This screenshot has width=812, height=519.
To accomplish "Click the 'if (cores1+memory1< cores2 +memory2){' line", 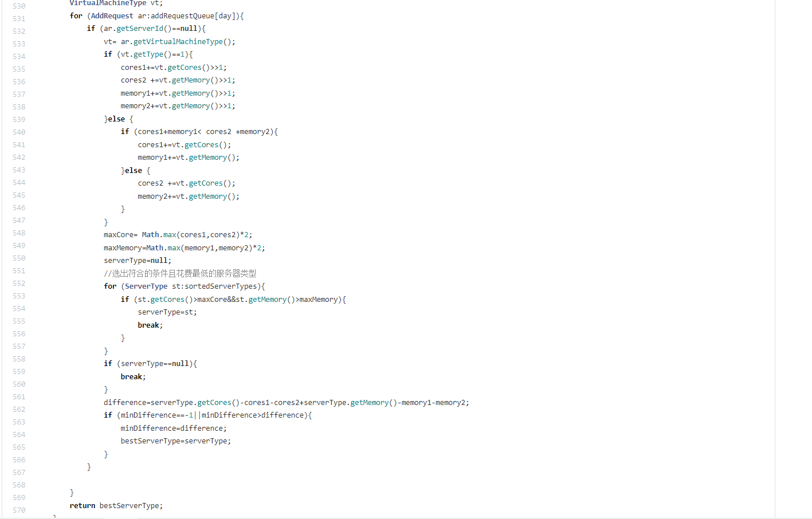I will (199, 132).
